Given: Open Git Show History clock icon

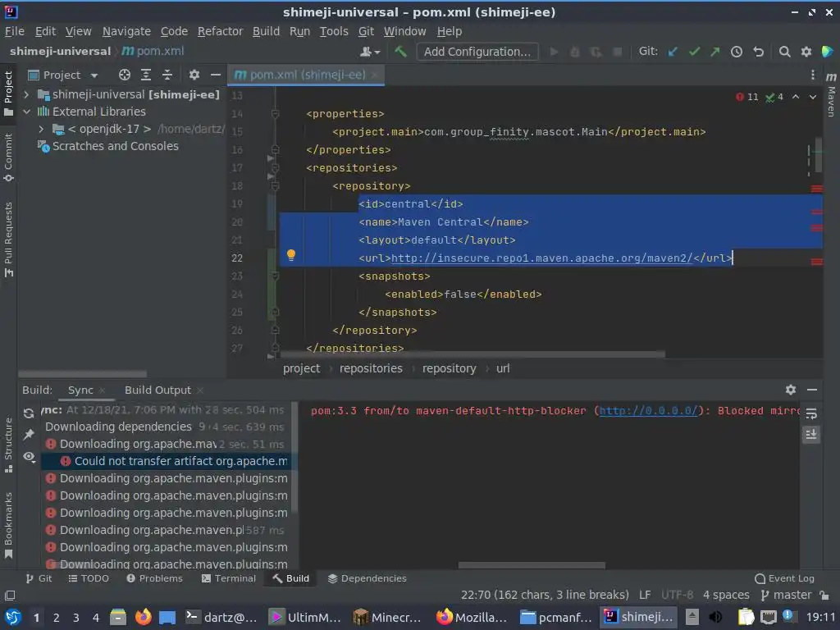Looking at the screenshot, I should click(x=737, y=52).
